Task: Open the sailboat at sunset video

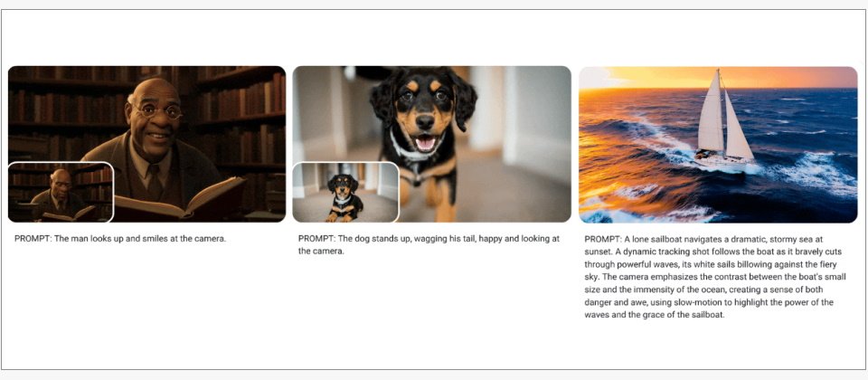Action: [718, 145]
